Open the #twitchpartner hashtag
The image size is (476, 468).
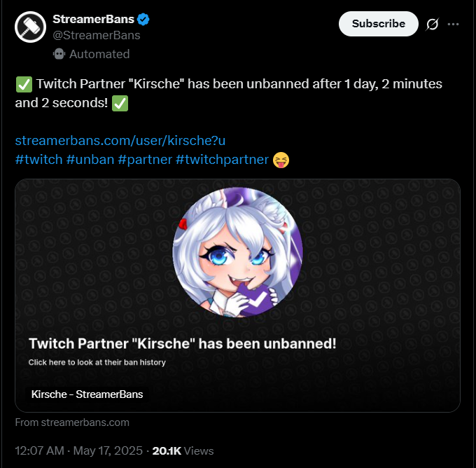(222, 159)
